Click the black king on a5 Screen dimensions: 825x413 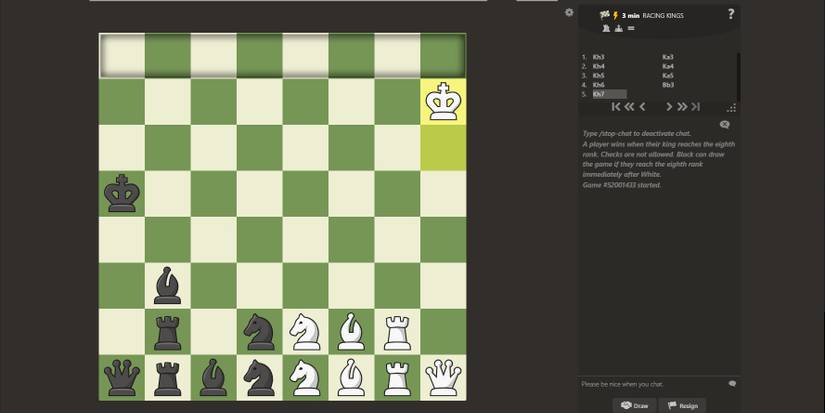122,193
